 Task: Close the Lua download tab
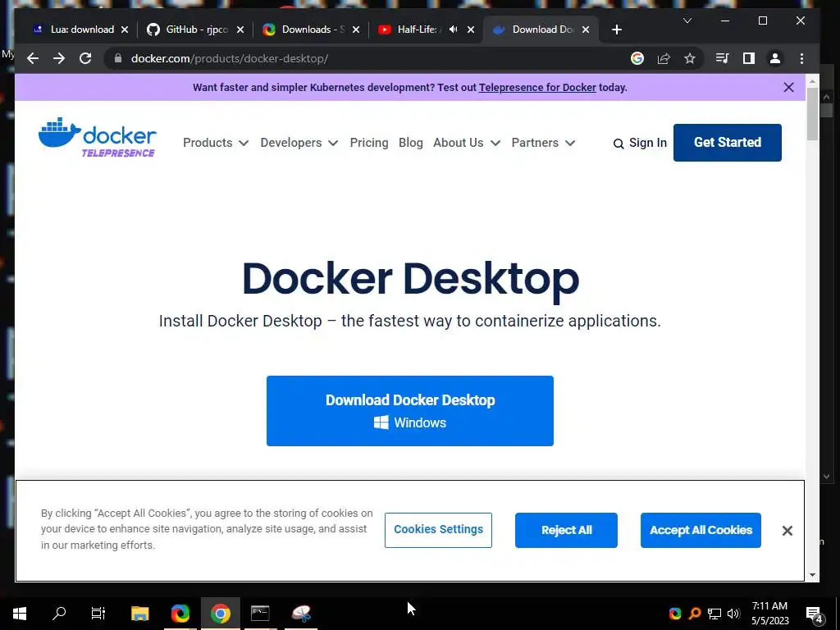pos(125,30)
